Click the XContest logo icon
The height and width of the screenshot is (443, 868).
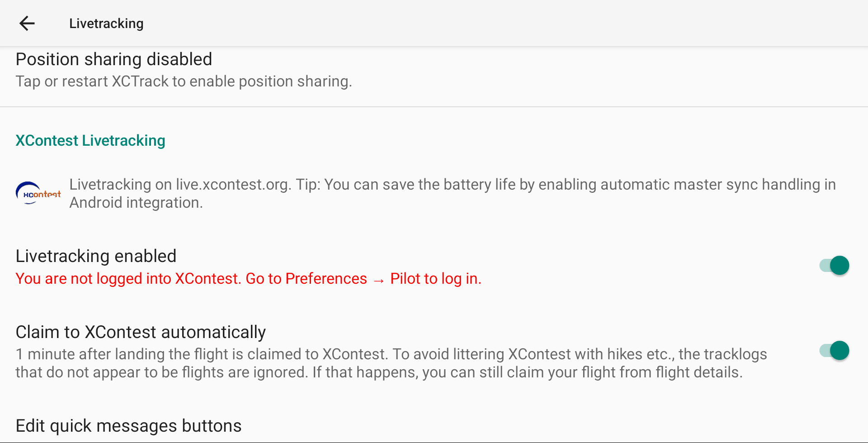[38, 193]
